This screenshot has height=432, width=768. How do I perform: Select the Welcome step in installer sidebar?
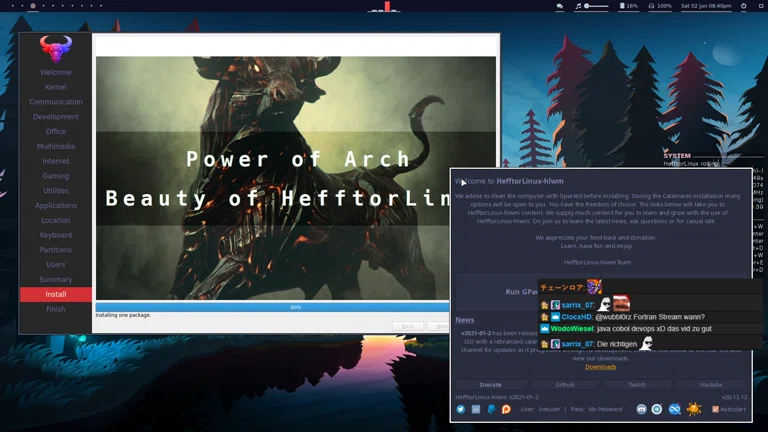click(x=56, y=72)
